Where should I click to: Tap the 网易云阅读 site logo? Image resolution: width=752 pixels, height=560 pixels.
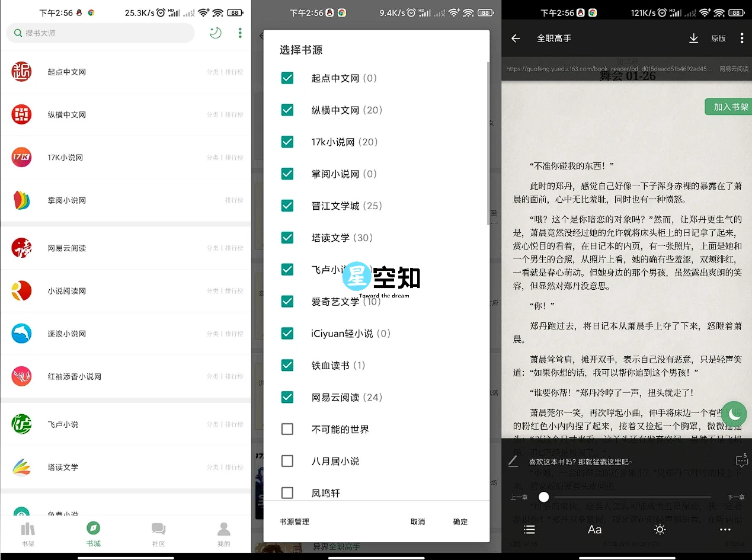point(21,248)
